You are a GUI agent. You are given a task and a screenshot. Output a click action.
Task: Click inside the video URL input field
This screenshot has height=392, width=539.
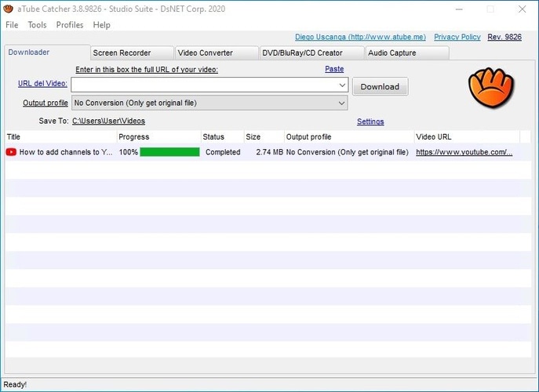[x=202, y=85]
